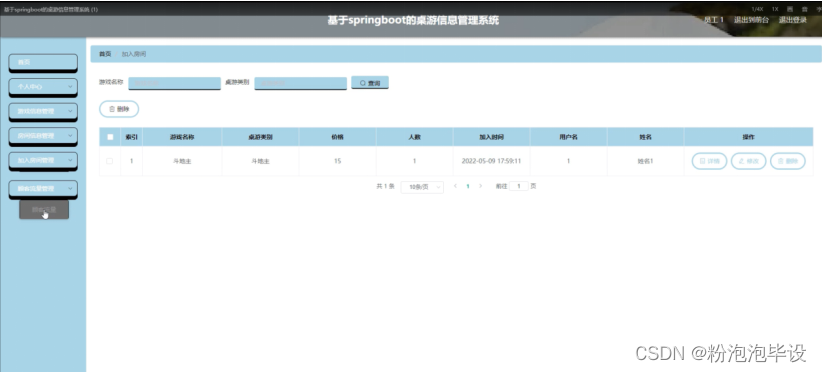Image resolution: width=822 pixels, height=372 pixels.
Task: Click the row's 删除 trash button
Action: 788,161
